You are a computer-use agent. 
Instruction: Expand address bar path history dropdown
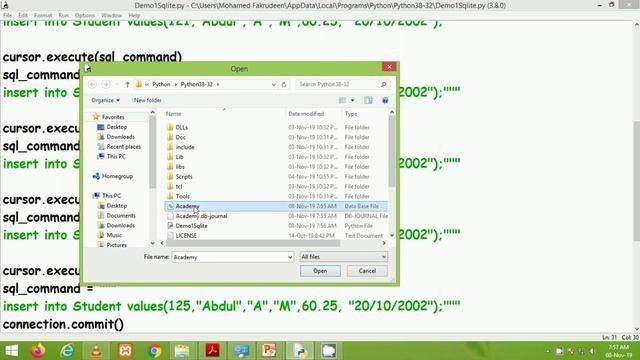[273, 84]
